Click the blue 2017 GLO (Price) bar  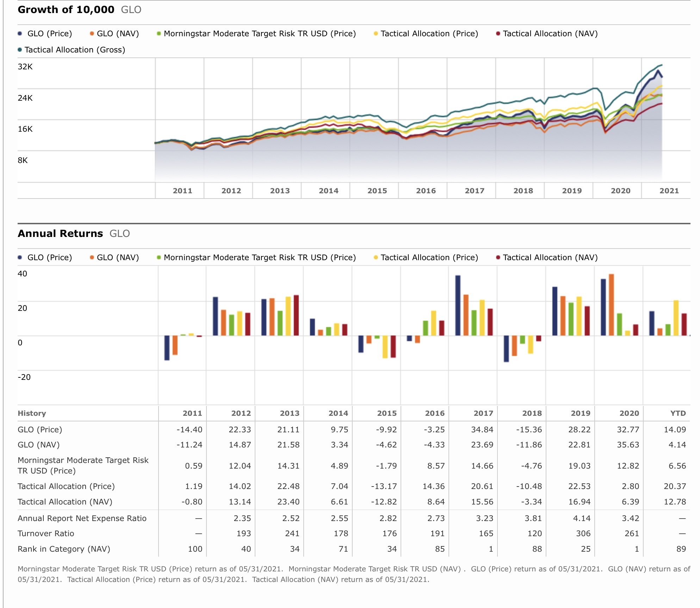tap(458, 305)
